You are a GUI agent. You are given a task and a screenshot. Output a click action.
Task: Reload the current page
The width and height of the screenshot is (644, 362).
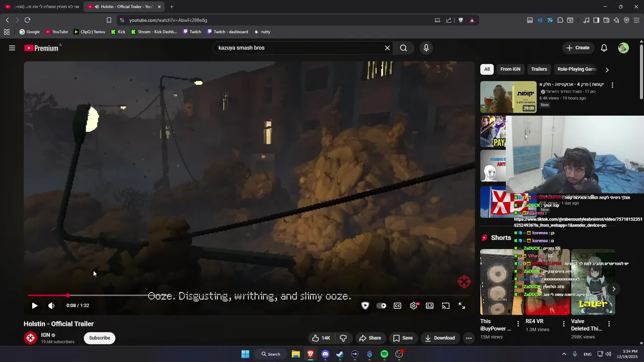[27, 20]
